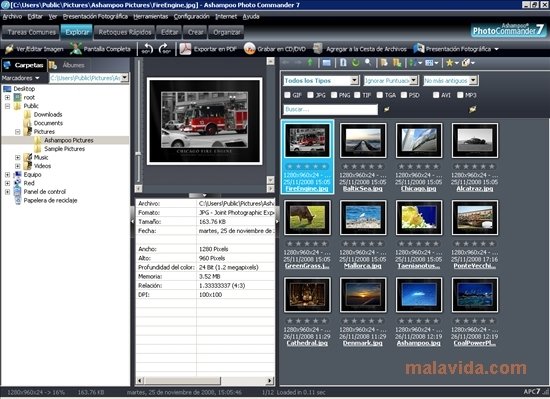Click into the Buscar search field
The image size is (550, 399).
330,109
